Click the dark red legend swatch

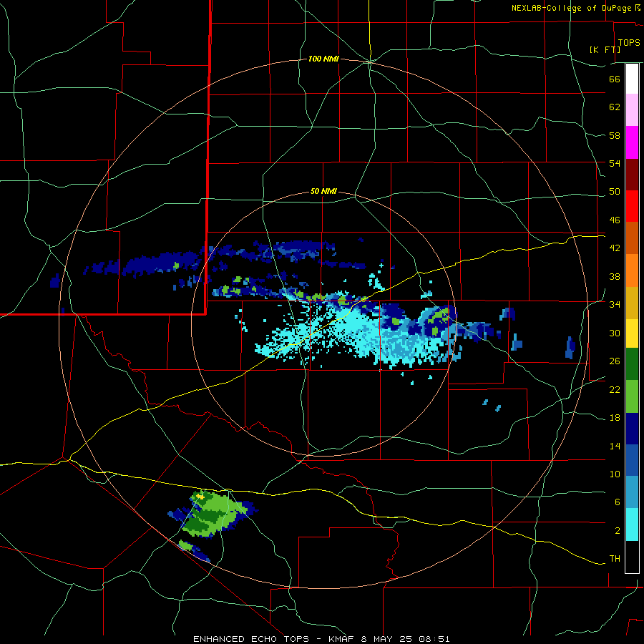point(632,175)
